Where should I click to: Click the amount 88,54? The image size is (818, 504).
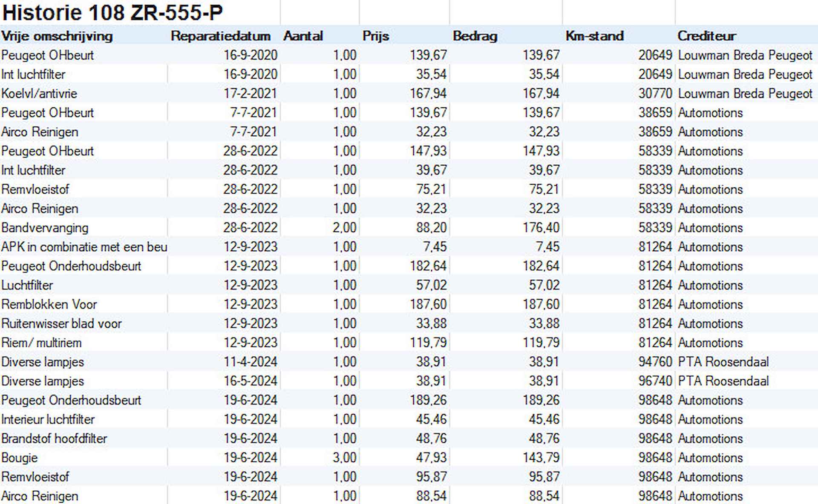click(x=544, y=496)
